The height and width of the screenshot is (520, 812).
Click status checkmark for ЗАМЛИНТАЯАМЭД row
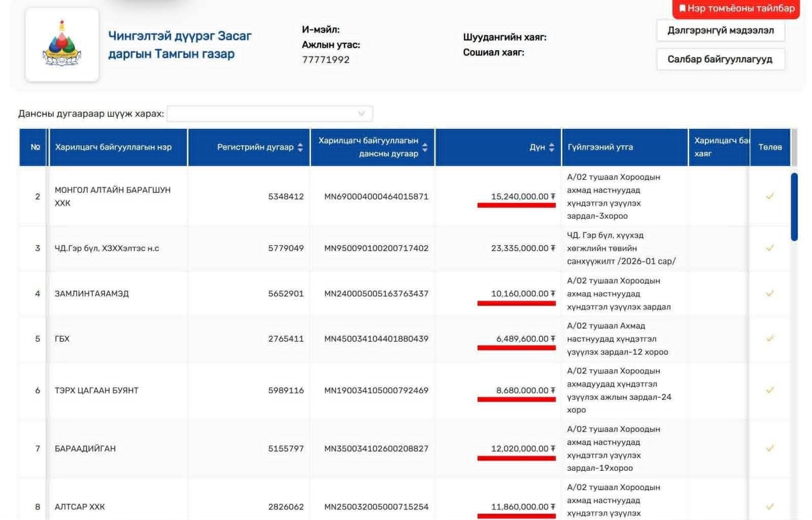click(x=769, y=293)
